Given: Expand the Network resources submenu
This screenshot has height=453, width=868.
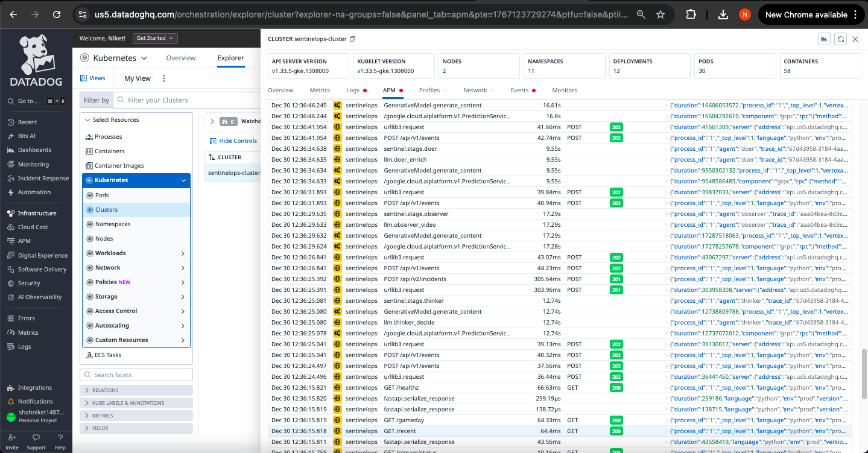Looking at the screenshot, I should 183,268.
